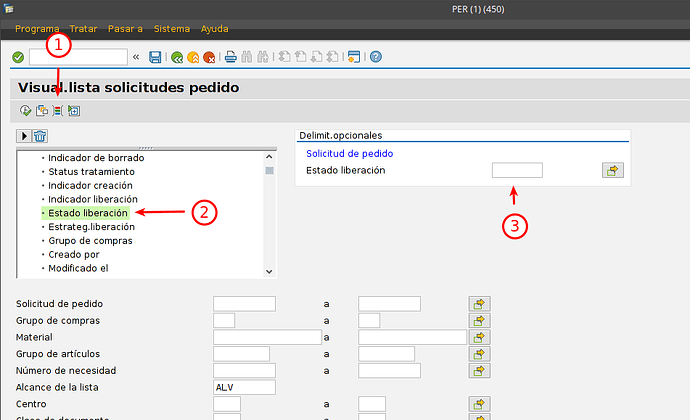Run the report with the Execute icon
Screen dimensions: 690x420
[x=26, y=111]
